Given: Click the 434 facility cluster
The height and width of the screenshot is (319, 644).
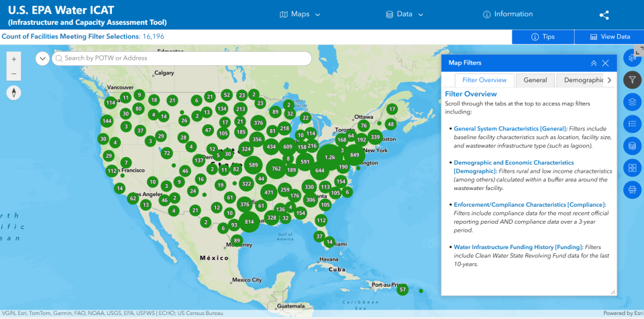Looking at the screenshot, I should click(271, 147).
